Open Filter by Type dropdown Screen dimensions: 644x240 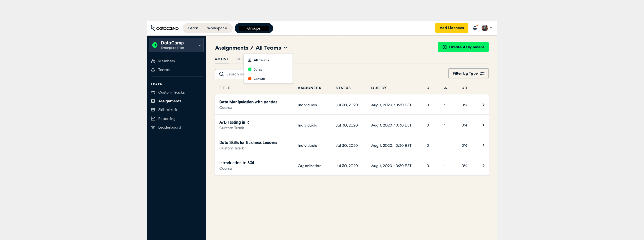(468, 73)
